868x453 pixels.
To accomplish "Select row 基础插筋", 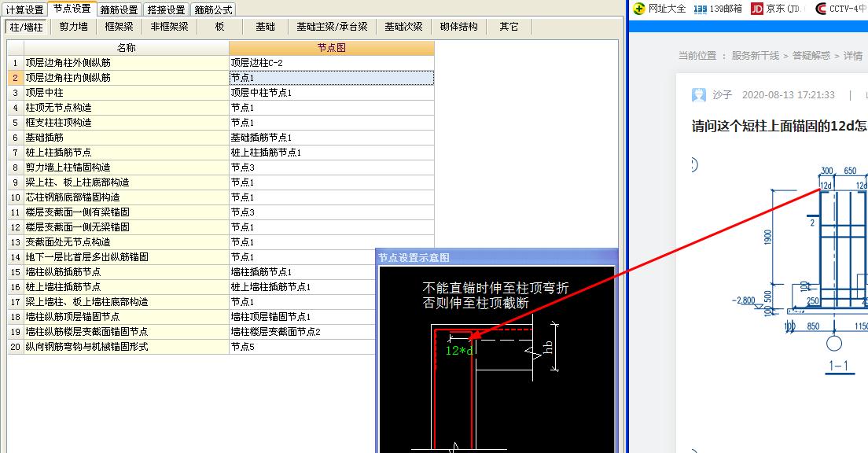I will [x=127, y=138].
